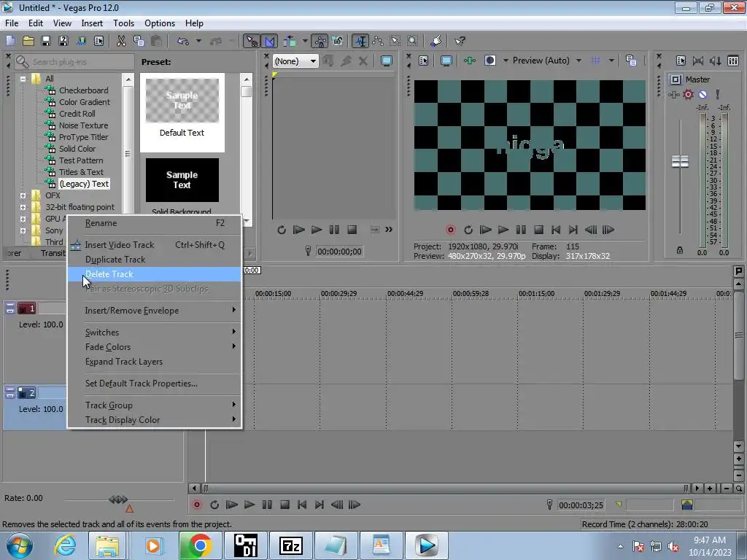The width and height of the screenshot is (747, 560).
Task: Expand the 32-bit floating point folder
Action: 23,207
